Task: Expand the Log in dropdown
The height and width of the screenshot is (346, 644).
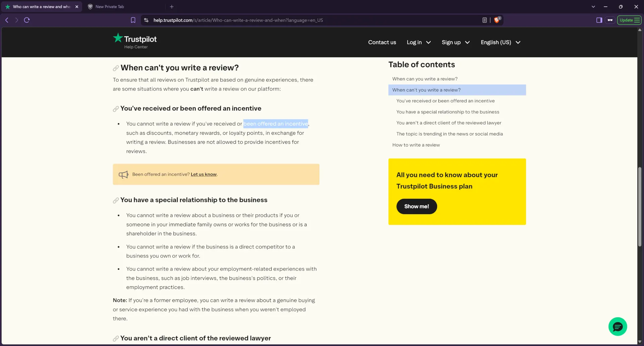Action: click(419, 42)
